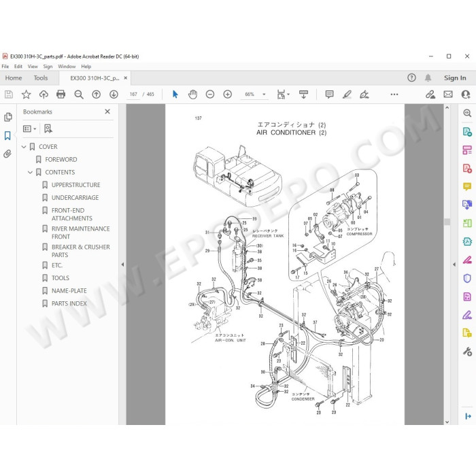
Task: Expand the right tools pane arrow icon
Action: tap(468, 416)
